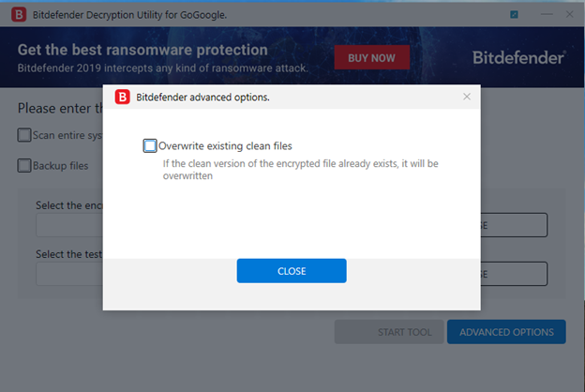Click the red B icon in advanced options dialog
The height and width of the screenshot is (392, 585).
pyautogui.click(x=123, y=98)
